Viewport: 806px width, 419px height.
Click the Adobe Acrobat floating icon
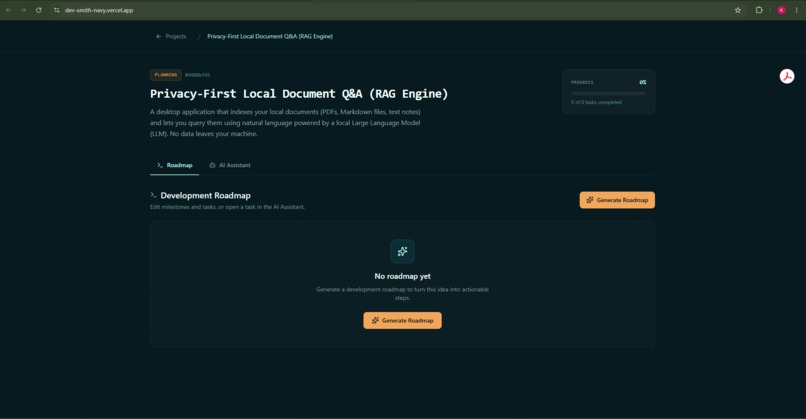tap(786, 77)
